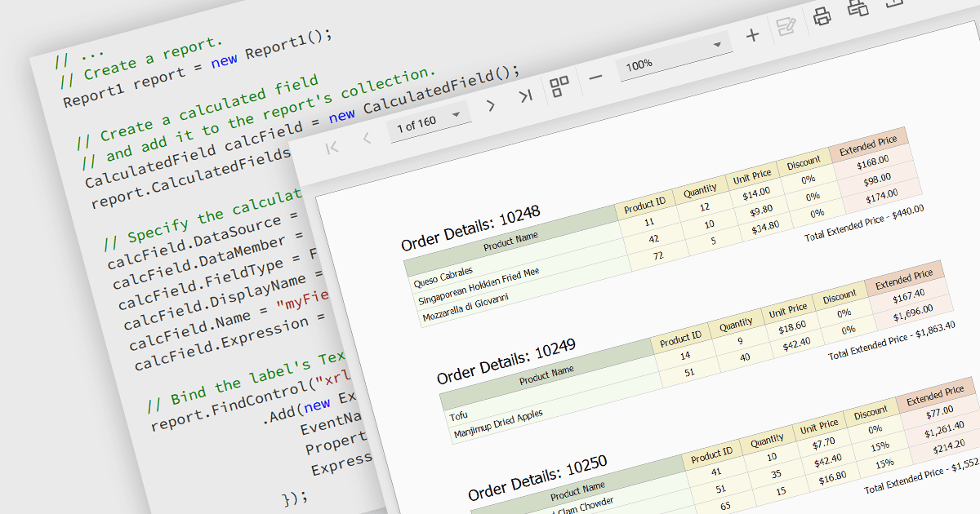The height and width of the screenshot is (514, 980).
Task: Open the 100% zoom level dropdown
Action: click(673, 56)
